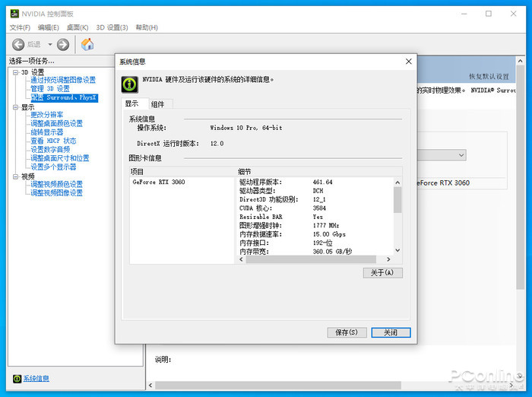
Task: Collapse the 视频 tree node
Action: click(x=15, y=176)
